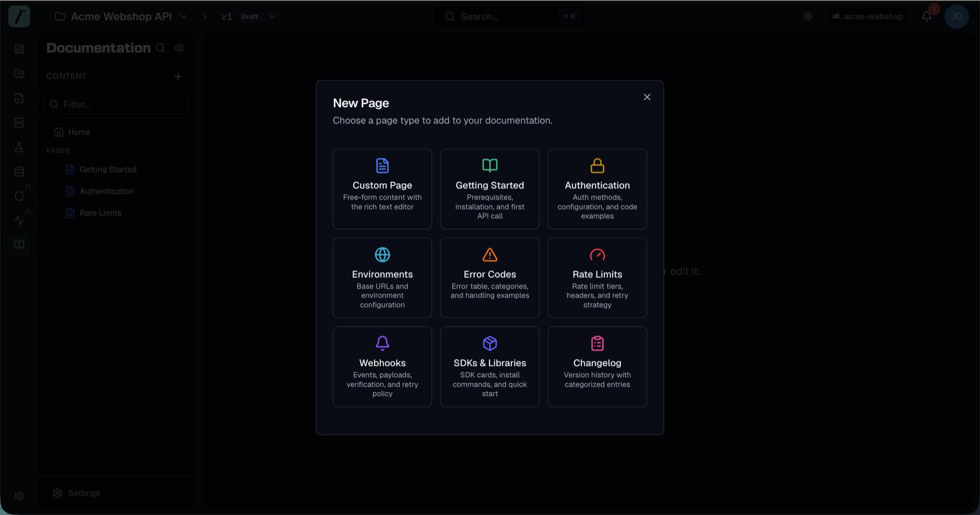The image size is (980, 515).
Task: Click the sidebar Filter input
Action: pyautogui.click(x=116, y=105)
